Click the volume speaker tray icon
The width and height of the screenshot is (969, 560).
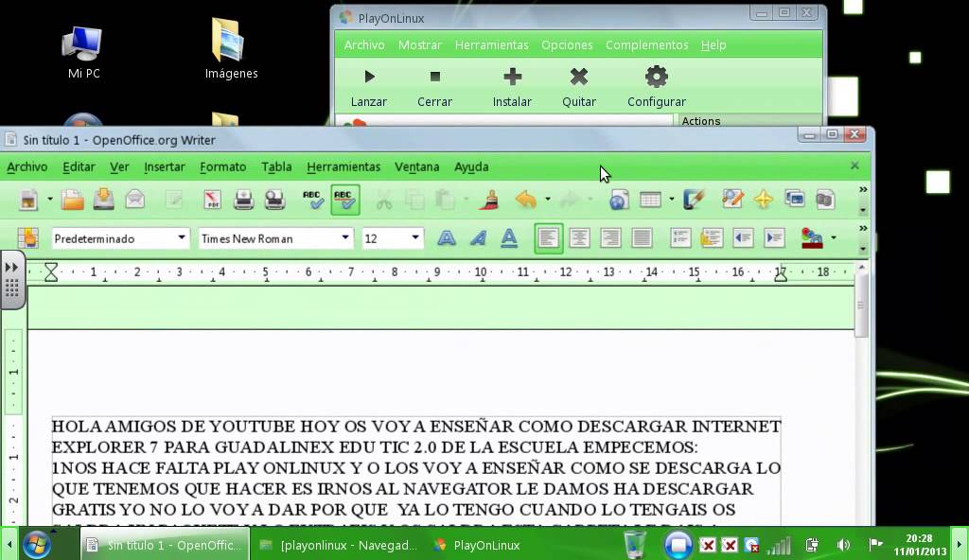(x=843, y=545)
